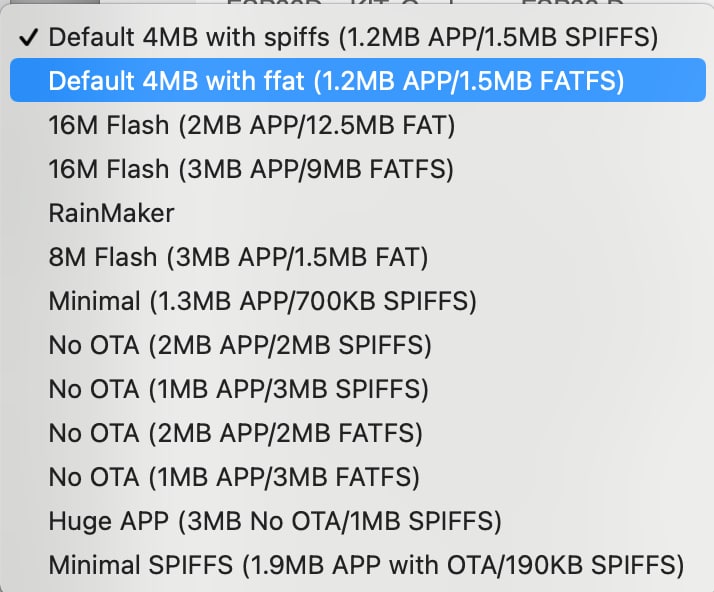Select Default 4MB with spiffs option

pyautogui.click(x=352, y=37)
